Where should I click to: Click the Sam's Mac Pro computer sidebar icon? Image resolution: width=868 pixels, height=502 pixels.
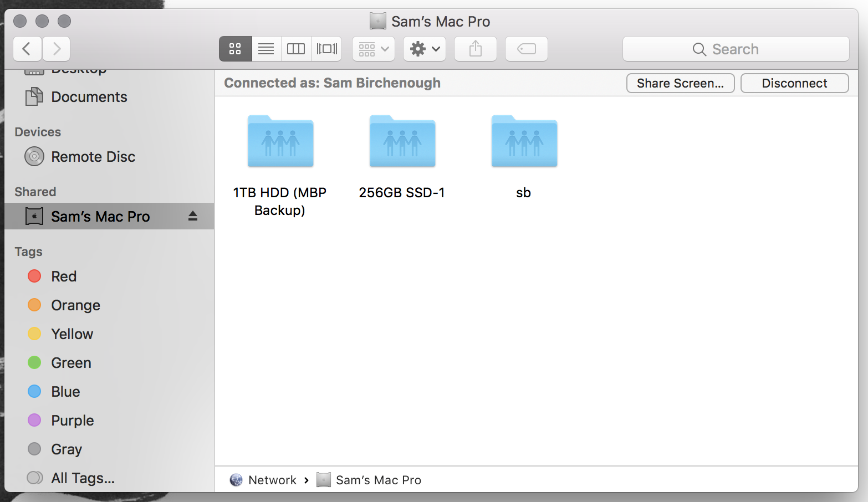tap(34, 216)
